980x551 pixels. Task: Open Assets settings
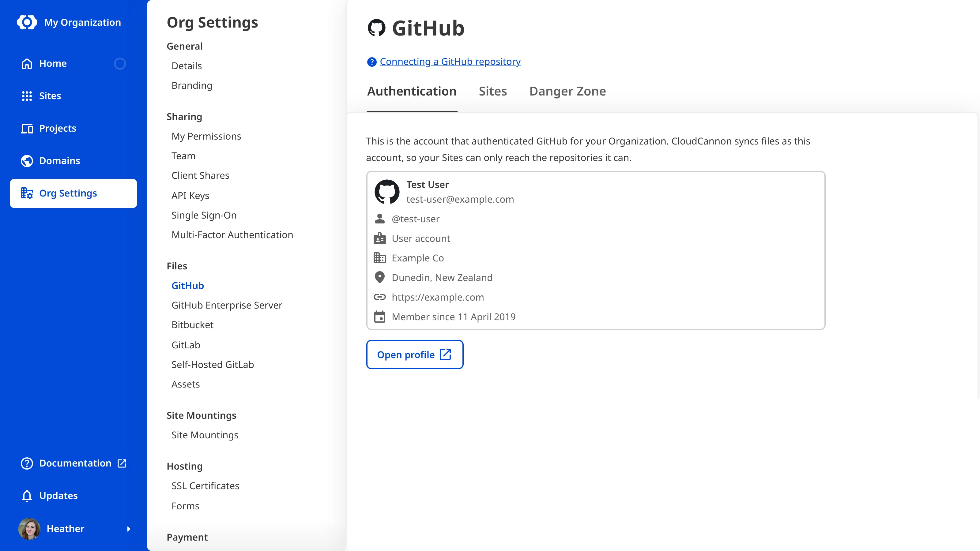(x=185, y=384)
